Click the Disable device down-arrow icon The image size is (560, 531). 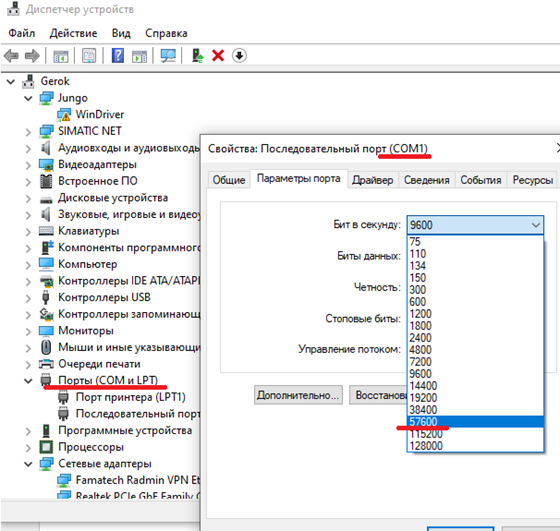[x=239, y=56]
